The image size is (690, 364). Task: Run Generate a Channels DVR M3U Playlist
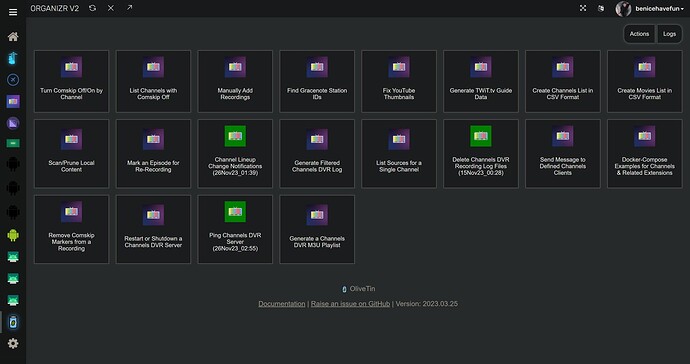click(x=317, y=229)
